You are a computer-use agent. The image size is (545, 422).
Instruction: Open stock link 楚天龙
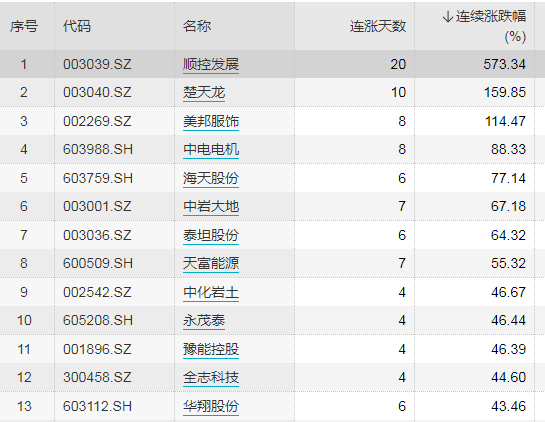click(x=204, y=92)
